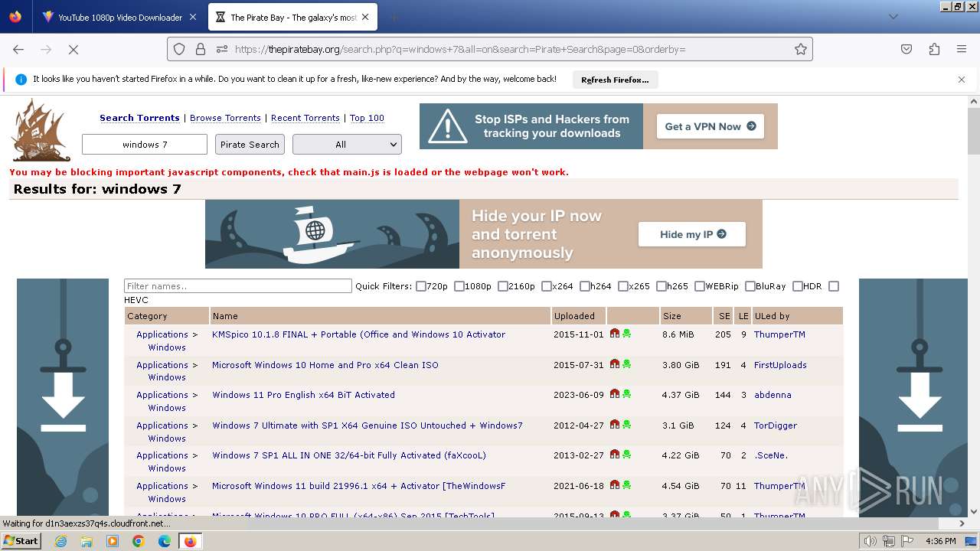Image resolution: width=980 pixels, height=551 pixels.
Task: Bookmark this page with star icon
Action: (x=801, y=49)
